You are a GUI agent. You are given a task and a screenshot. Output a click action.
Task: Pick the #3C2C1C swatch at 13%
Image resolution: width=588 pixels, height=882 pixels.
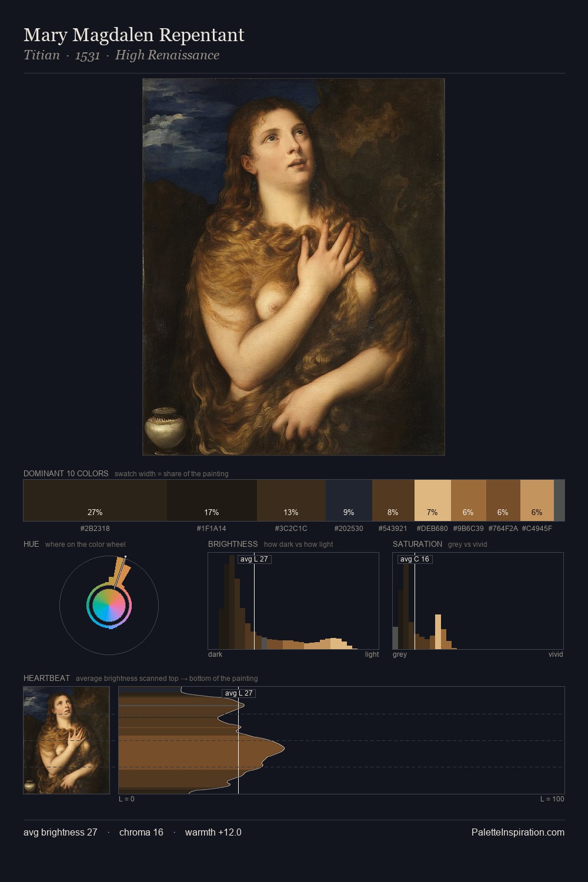click(x=291, y=500)
